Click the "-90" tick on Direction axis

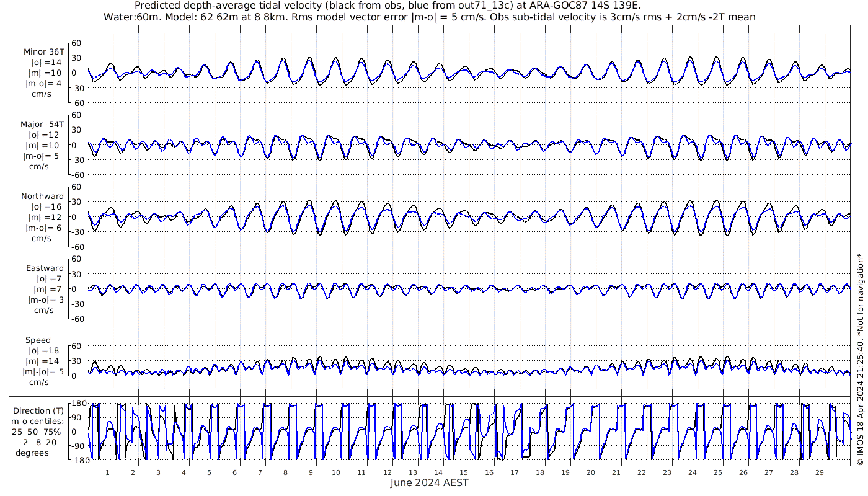(79, 446)
